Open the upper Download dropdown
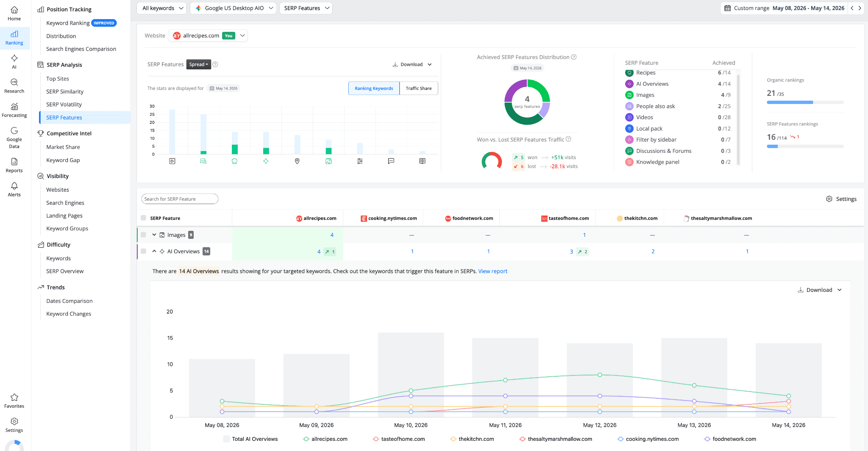The width and height of the screenshot is (868, 451). click(412, 64)
